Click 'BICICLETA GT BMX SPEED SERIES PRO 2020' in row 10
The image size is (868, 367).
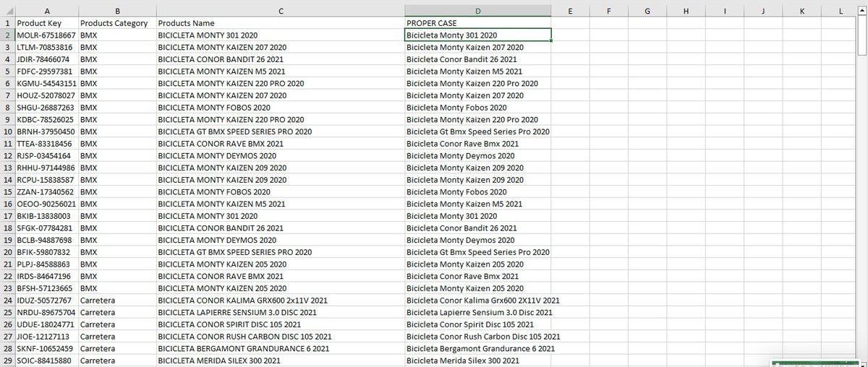(x=280, y=131)
